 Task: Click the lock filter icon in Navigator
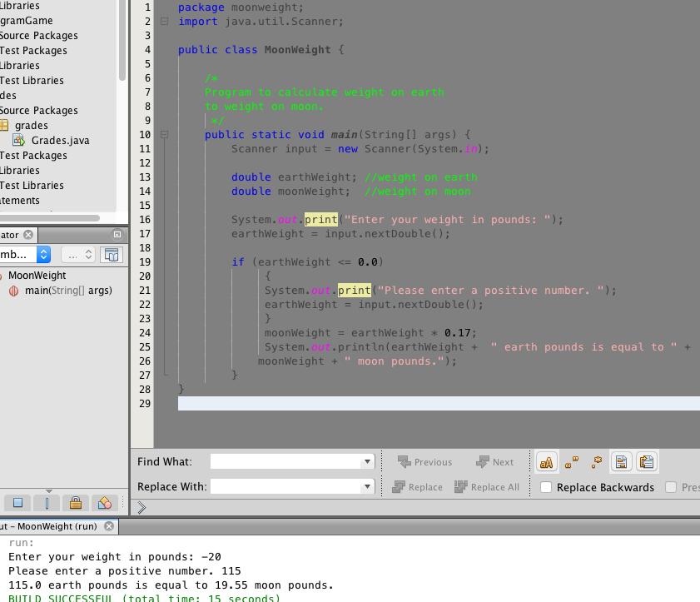(x=75, y=503)
